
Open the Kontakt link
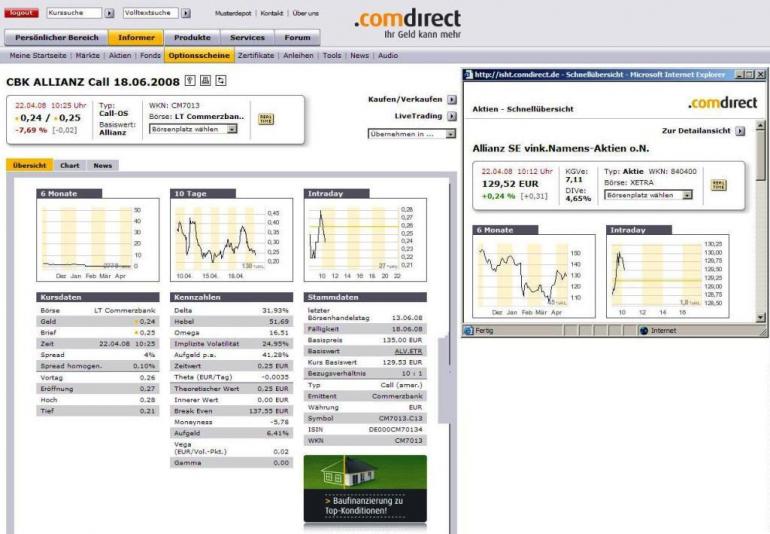[272, 13]
